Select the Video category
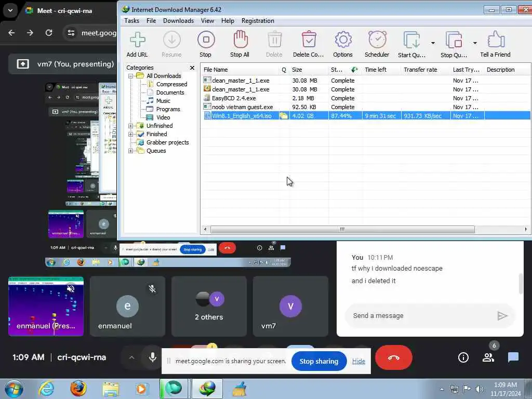532x399 pixels. click(163, 117)
